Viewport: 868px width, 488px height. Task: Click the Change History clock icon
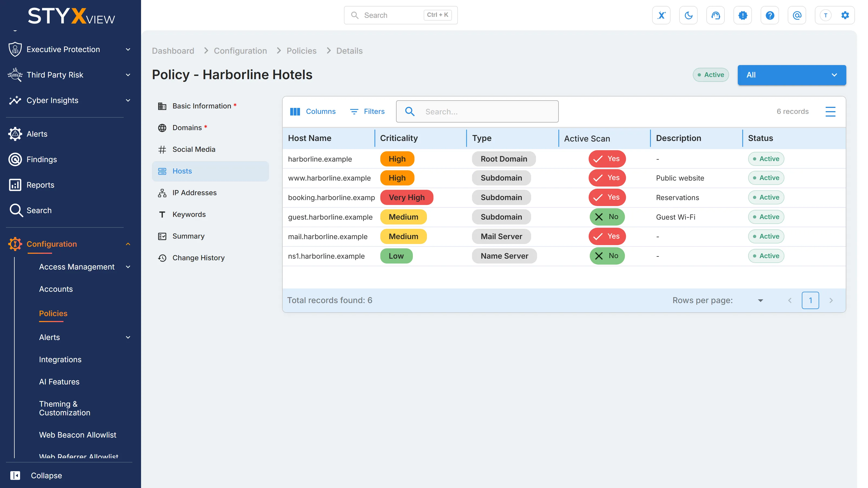pos(162,258)
